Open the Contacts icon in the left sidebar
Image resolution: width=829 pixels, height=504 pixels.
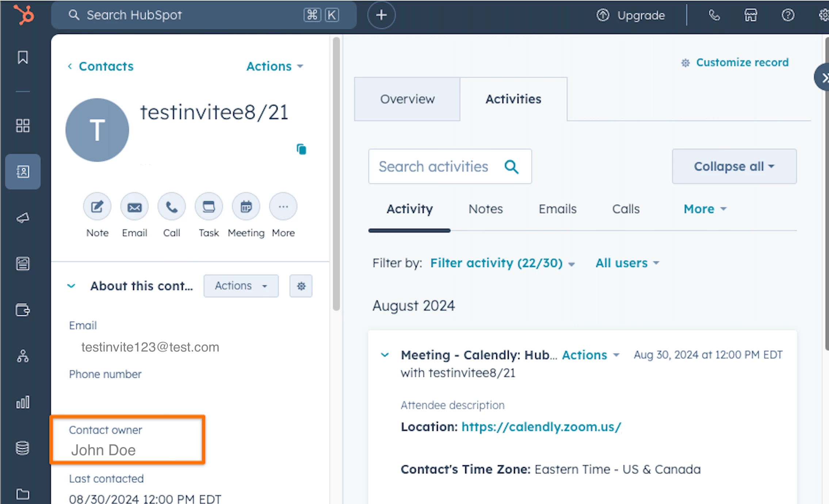(x=23, y=171)
